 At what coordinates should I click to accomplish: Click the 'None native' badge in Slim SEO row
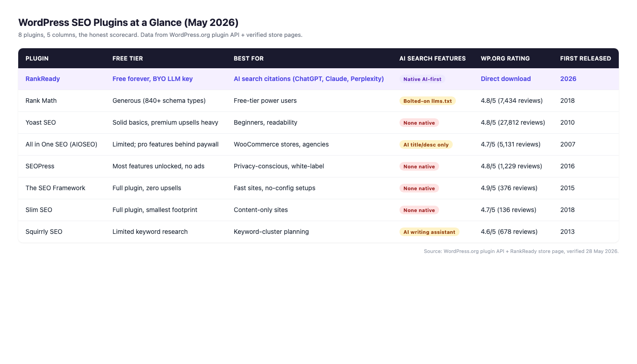coord(419,210)
